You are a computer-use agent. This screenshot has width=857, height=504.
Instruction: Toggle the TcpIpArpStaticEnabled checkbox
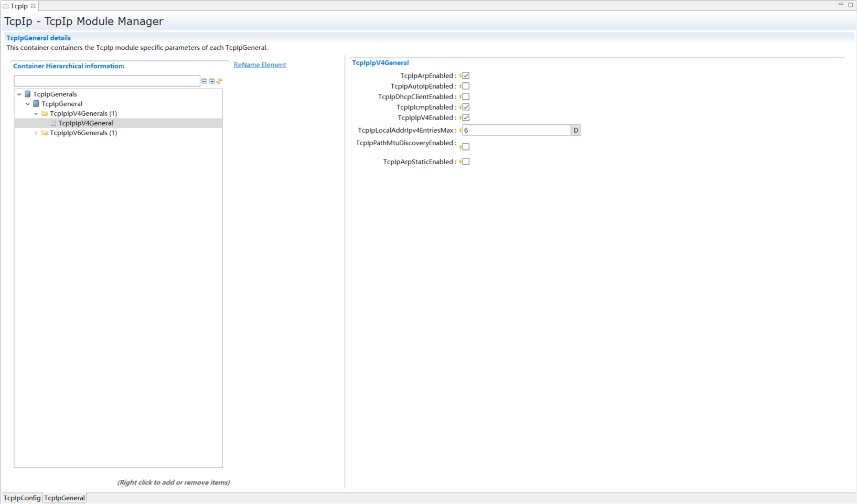click(466, 162)
